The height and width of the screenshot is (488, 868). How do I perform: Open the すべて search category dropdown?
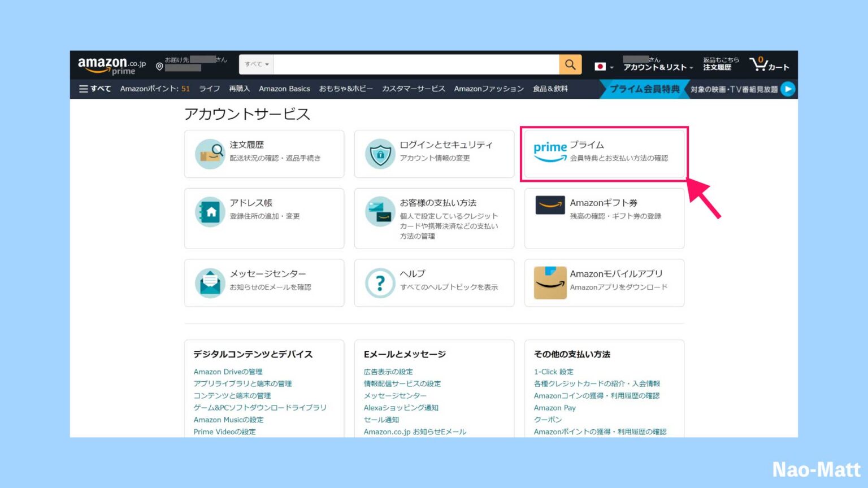257,64
